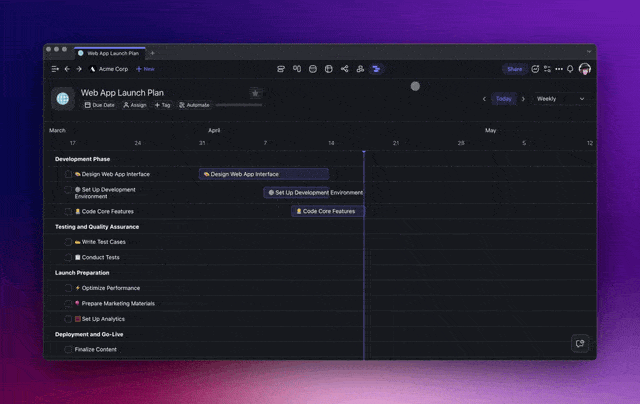
Task: Click the Prepare Marketing Materials task name
Action: 118,304
